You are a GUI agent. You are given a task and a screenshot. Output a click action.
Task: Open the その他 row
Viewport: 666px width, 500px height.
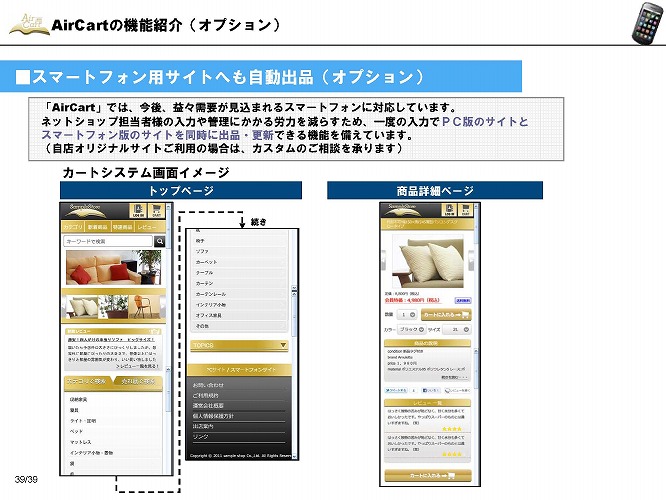(x=239, y=326)
